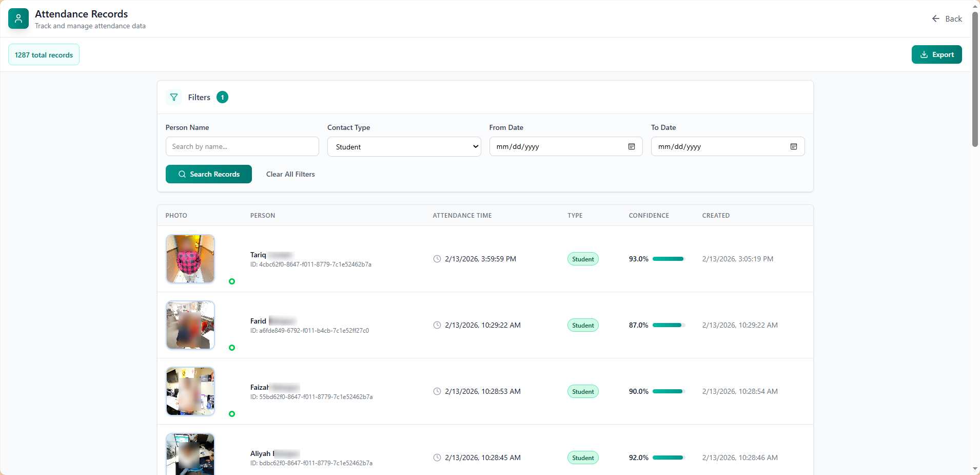Click the green status dot on Faizah's photo
Image resolution: width=980 pixels, height=475 pixels.
point(232,414)
